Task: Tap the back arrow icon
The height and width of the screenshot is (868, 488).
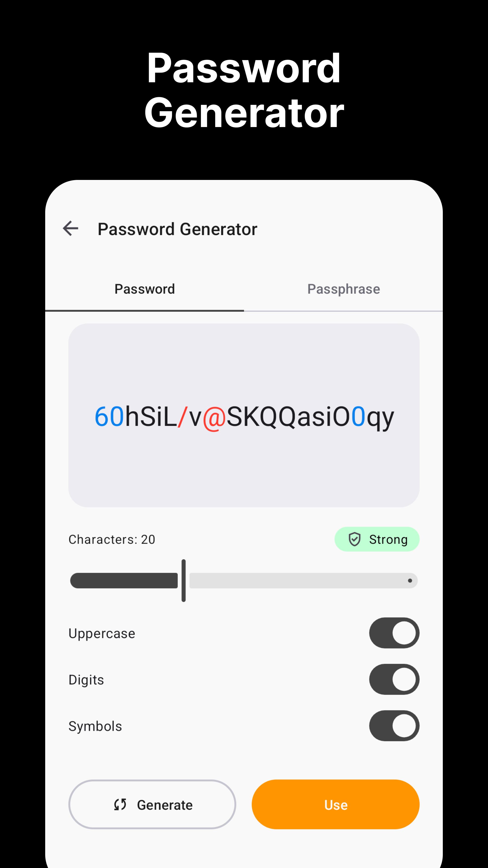Action: [x=70, y=229]
